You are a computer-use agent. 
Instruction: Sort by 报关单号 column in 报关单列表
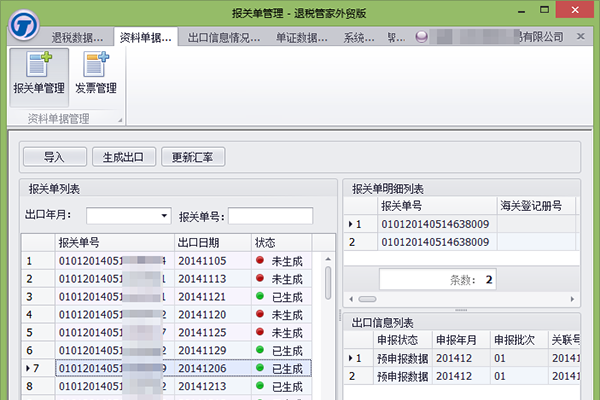[114, 243]
